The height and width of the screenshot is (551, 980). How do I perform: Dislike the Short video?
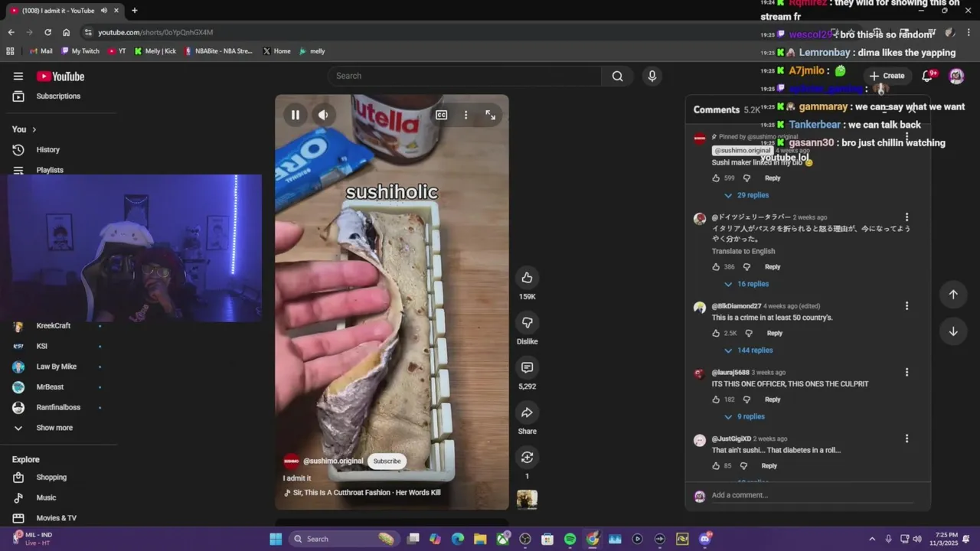(527, 322)
